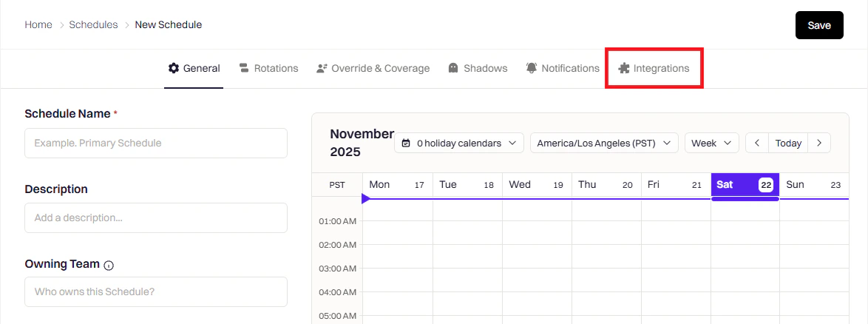Click the General tab gear icon
Screen dimensions: 868x324
pos(174,68)
